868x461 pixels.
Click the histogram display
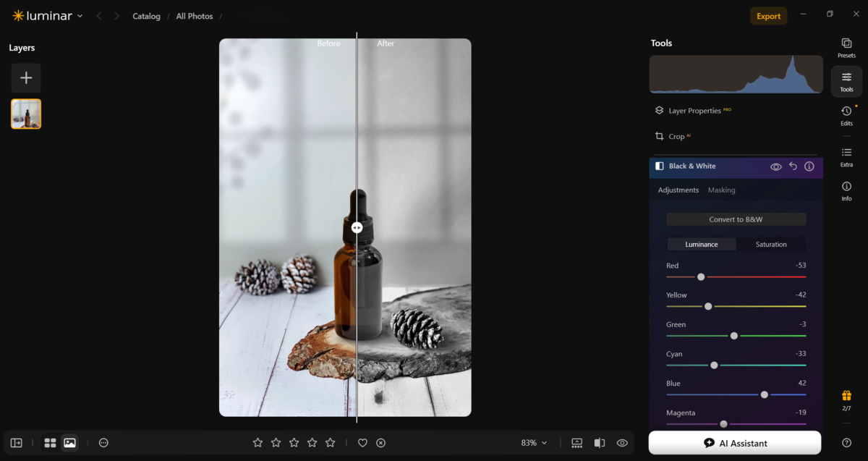click(736, 75)
